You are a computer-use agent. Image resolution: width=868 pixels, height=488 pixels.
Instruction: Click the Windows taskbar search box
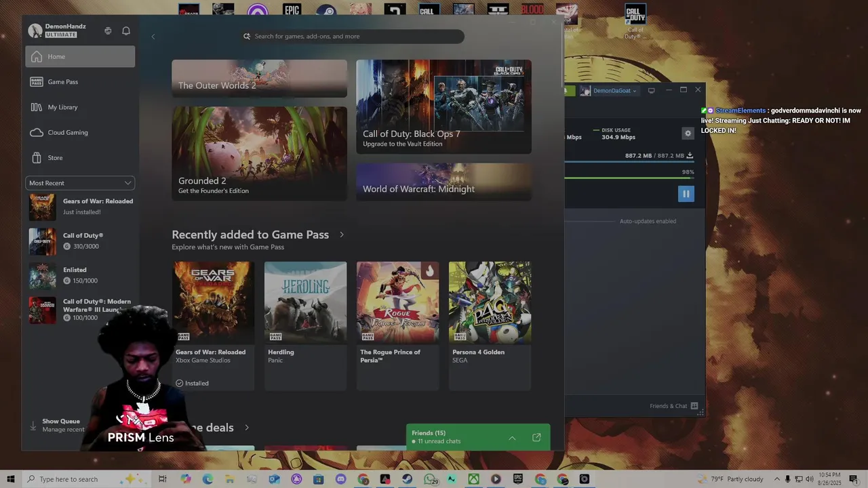point(87,479)
